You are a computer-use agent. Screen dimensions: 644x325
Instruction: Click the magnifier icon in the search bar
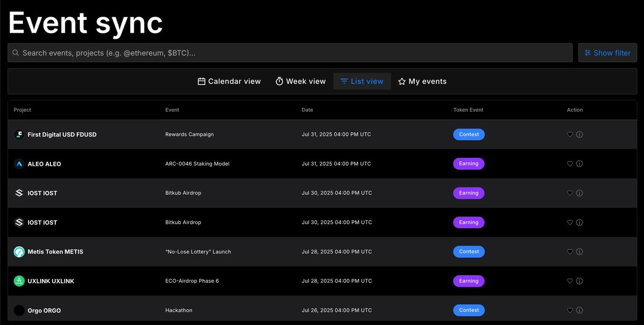[16, 53]
